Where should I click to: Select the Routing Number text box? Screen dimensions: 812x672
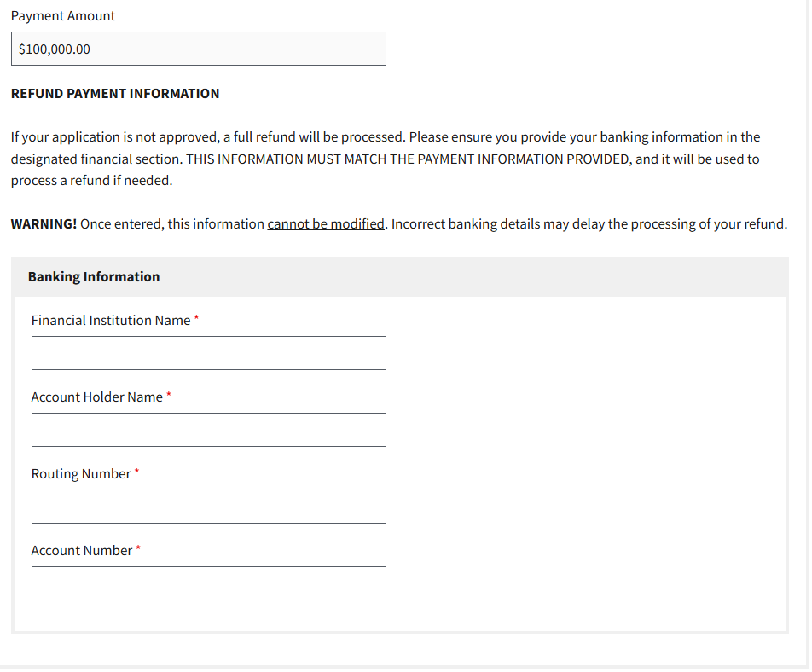pos(208,507)
